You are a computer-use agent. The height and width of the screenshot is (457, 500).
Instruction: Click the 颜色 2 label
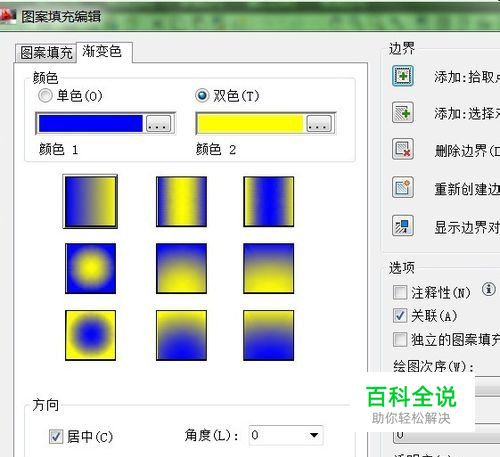pos(216,149)
